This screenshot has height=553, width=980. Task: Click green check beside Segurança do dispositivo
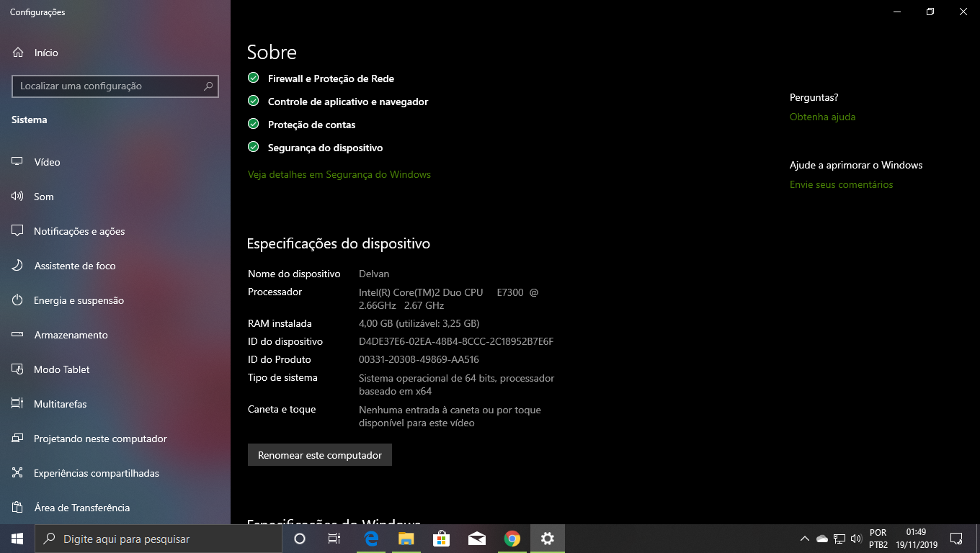(x=253, y=147)
